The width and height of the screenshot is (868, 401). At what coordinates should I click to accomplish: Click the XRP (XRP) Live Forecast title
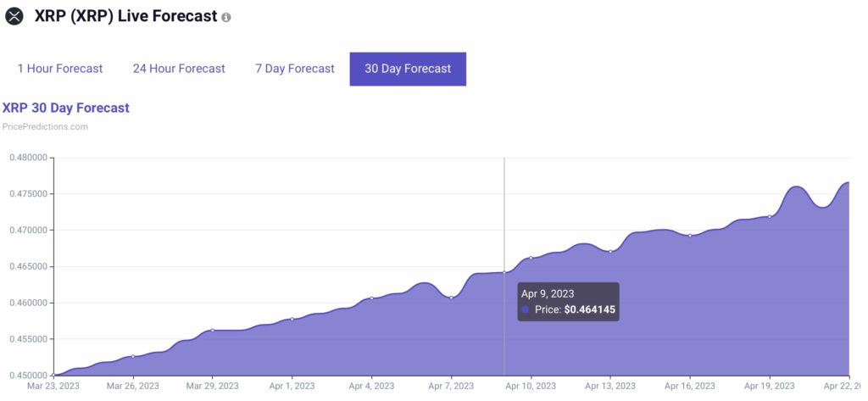click(126, 16)
